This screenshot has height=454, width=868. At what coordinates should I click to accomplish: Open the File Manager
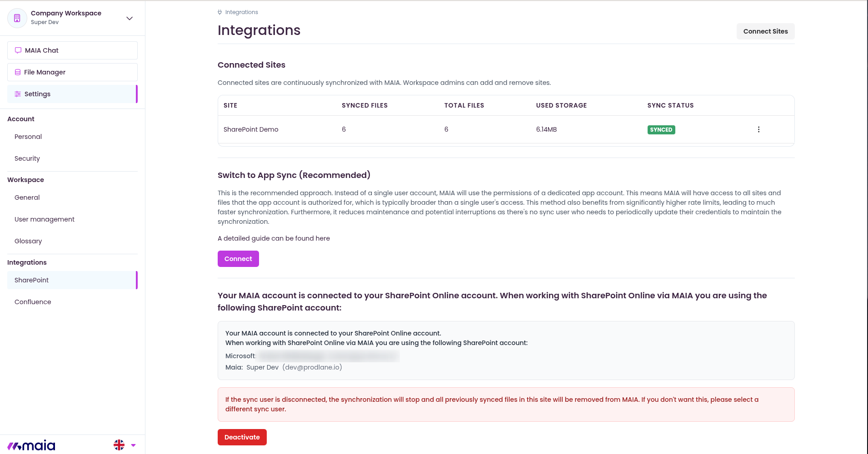click(72, 72)
